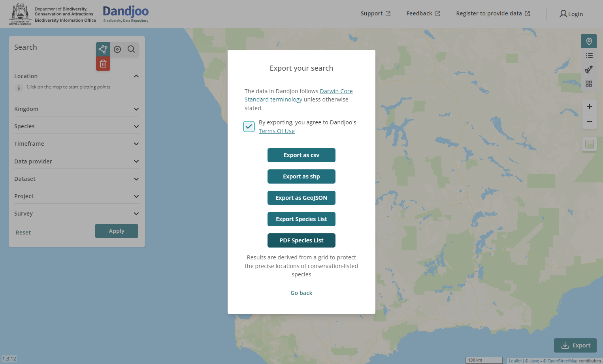603x364 pixels.
Task: Click the location info icon
Action: coord(19,88)
